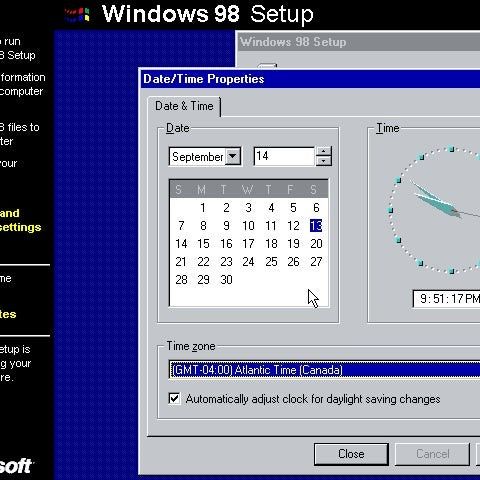
Task: Select day 3 in the calendar
Action: [248, 208]
